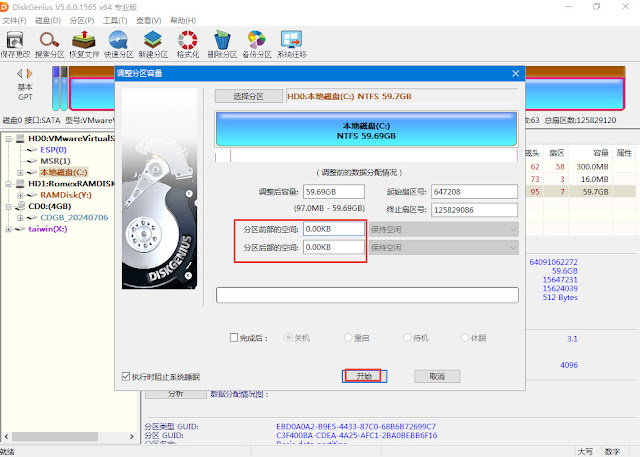Image resolution: width=640 pixels, height=457 pixels.
Task: Click the 分区后部的空间 input field
Action: (x=334, y=247)
